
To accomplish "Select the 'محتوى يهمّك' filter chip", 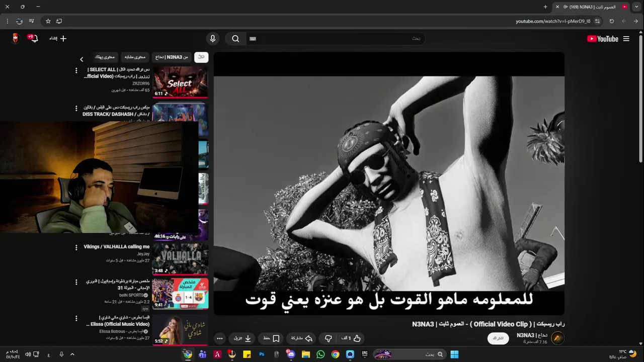I will [106, 57].
